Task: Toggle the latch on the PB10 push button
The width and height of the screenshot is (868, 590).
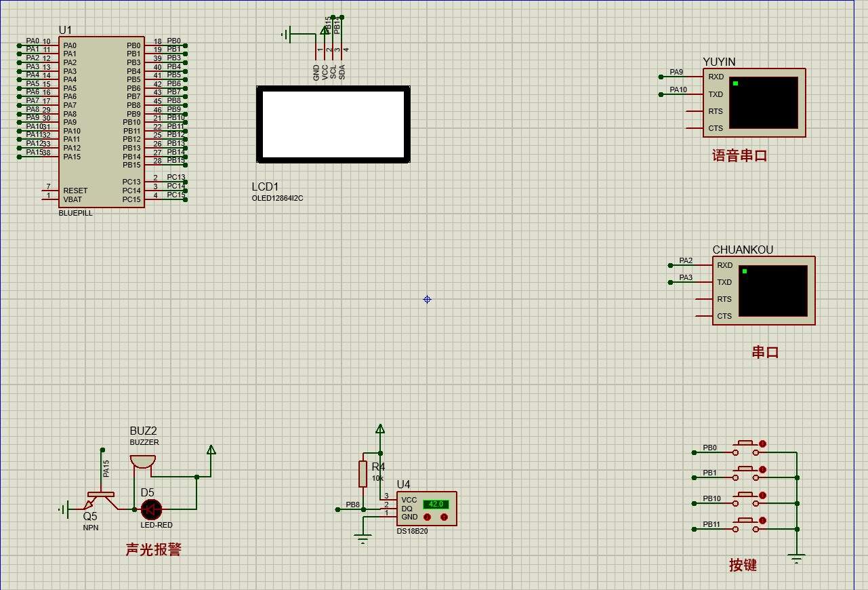Action: pyautogui.click(x=762, y=495)
